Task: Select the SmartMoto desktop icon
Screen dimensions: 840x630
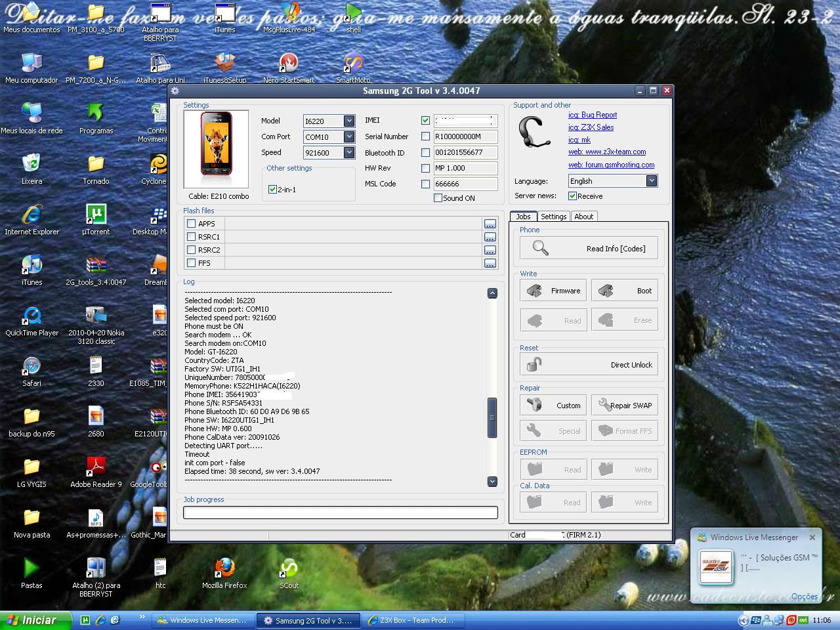Action: (x=353, y=68)
